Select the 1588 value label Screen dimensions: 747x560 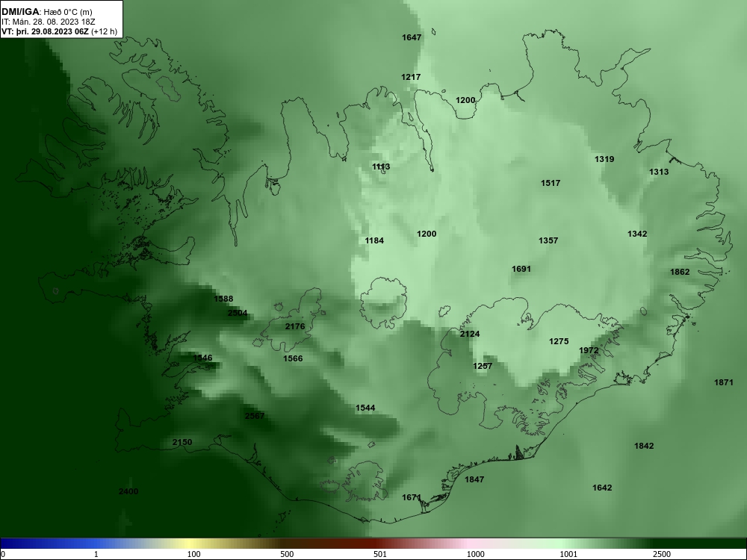tap(223, 299)
